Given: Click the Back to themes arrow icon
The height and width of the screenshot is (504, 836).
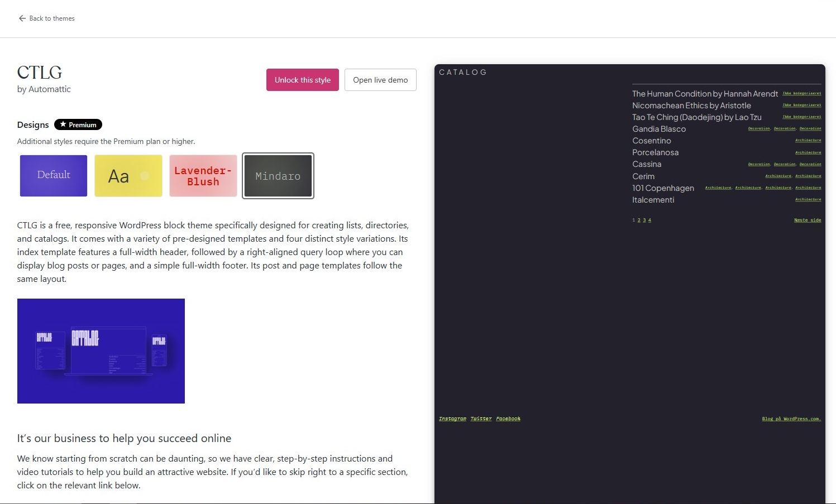Looking at the screenshot, I should [22, 18].
